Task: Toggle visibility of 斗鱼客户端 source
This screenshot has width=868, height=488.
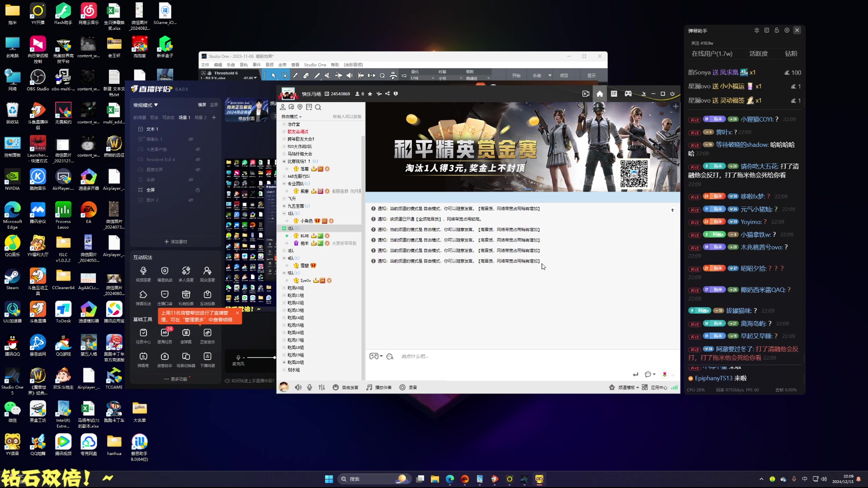Action: pyautogui.click(x=198, y=149)
